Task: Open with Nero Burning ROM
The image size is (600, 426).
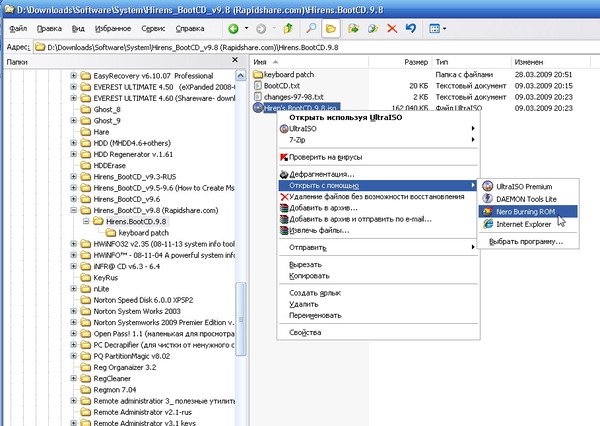Action: (x=528, y=212)
